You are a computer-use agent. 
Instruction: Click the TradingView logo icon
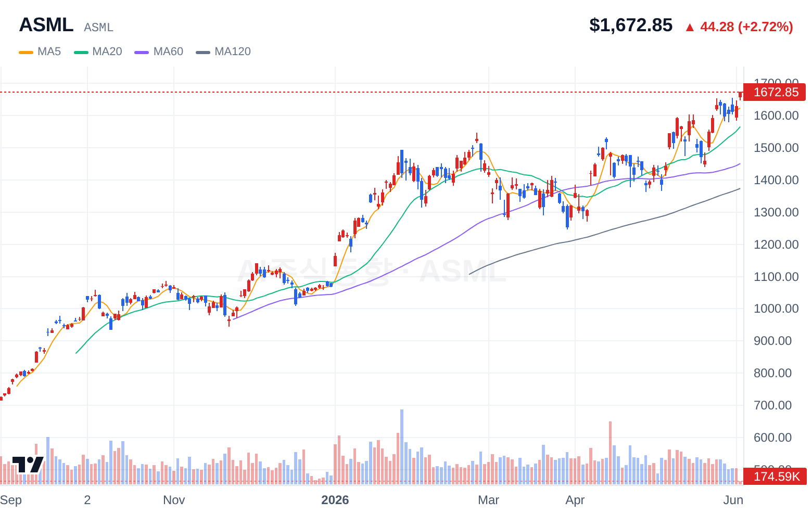pyautogui.click(x=28, y=465)
